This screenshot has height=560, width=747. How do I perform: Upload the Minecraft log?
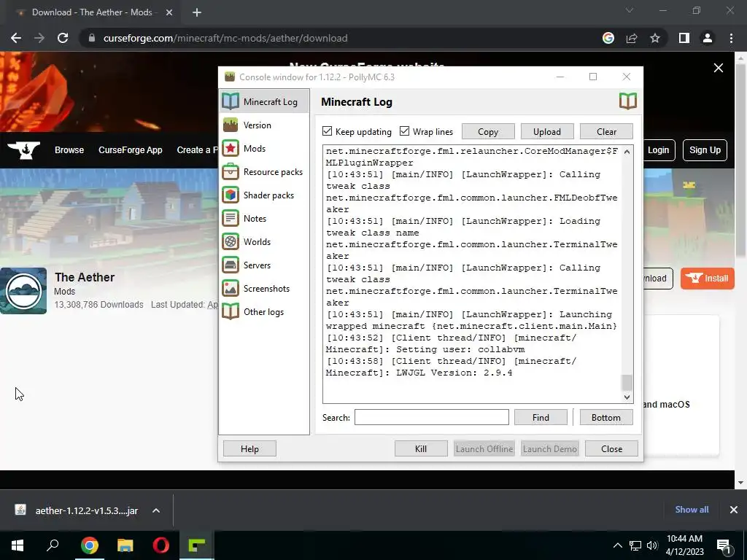(x=547, y=131)
